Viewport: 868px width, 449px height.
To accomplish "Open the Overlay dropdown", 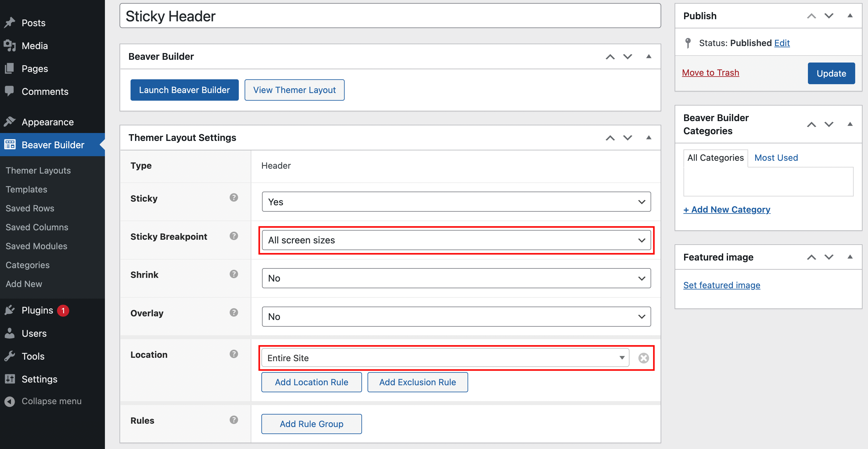I will (x=456, y=317).
